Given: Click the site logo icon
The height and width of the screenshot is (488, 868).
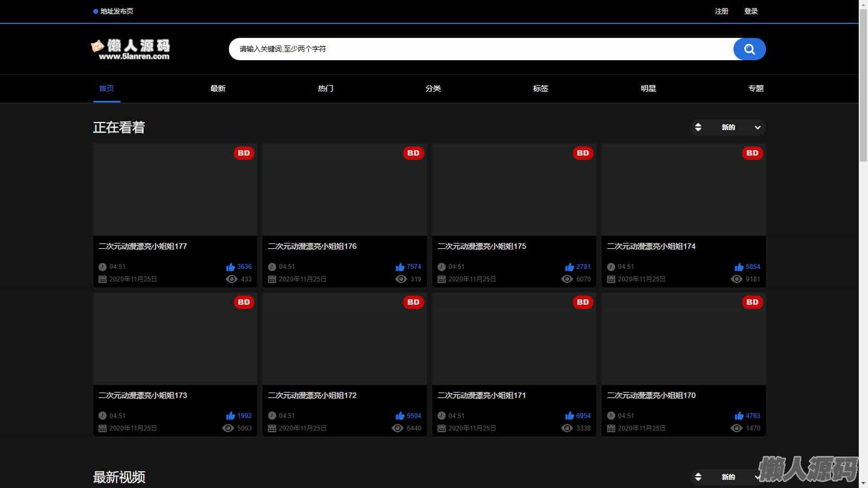Looking at the screenshot, I should pyautogui.click(x=98, y=47).
